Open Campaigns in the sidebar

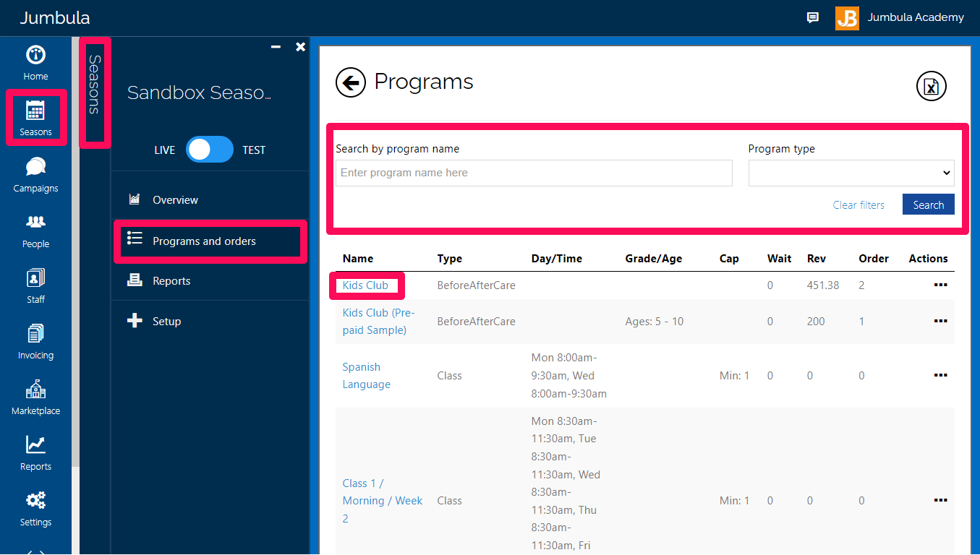pos(35,175)
